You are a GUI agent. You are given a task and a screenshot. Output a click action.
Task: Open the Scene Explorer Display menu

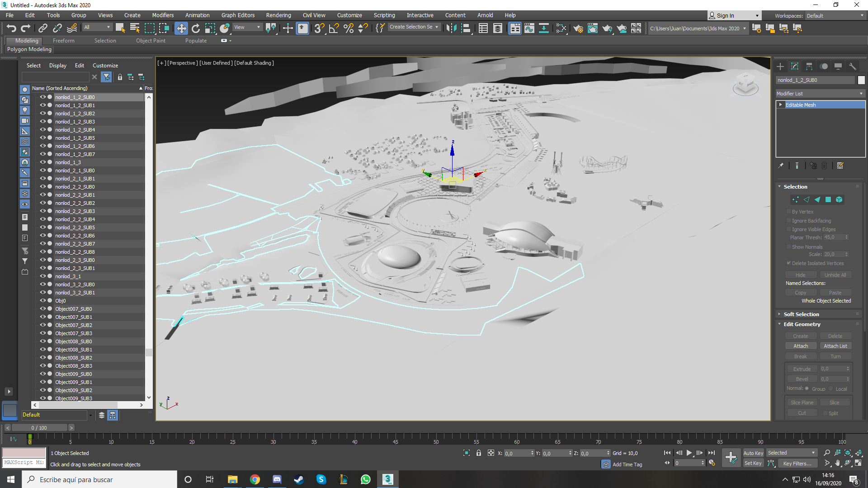(x=58, y=66)
